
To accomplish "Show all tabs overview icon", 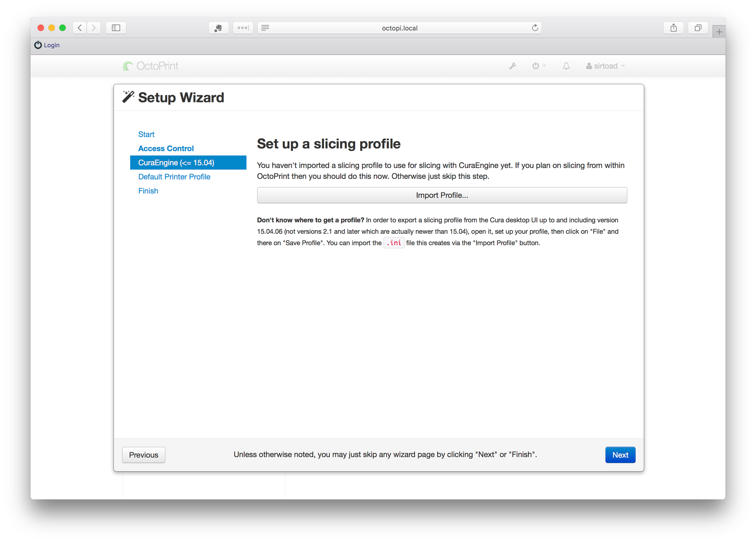I will tap(698, 28).
